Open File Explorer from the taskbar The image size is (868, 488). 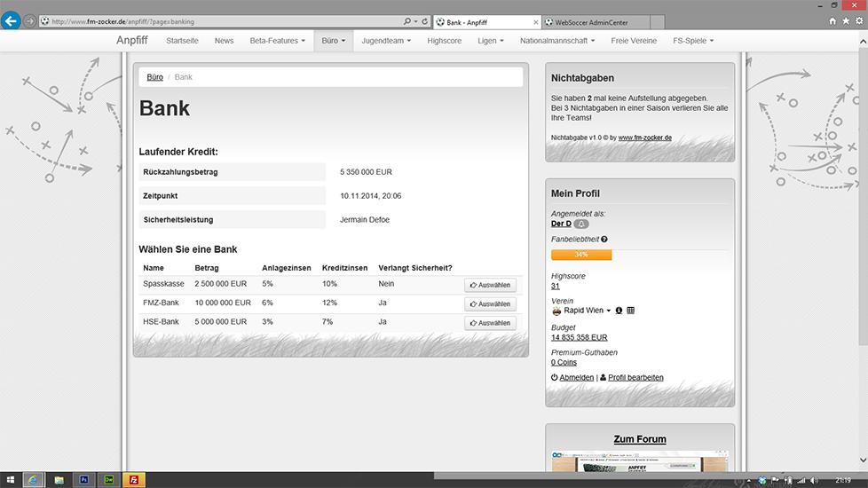point(59,479)
